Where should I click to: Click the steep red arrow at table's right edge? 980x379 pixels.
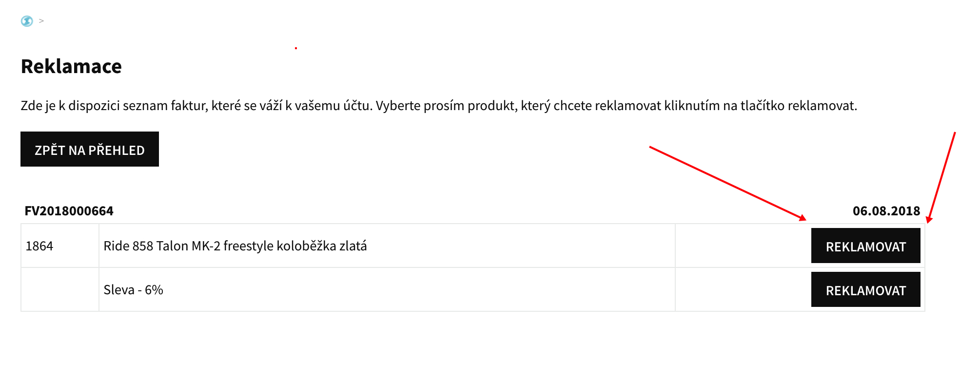[942, 176]
